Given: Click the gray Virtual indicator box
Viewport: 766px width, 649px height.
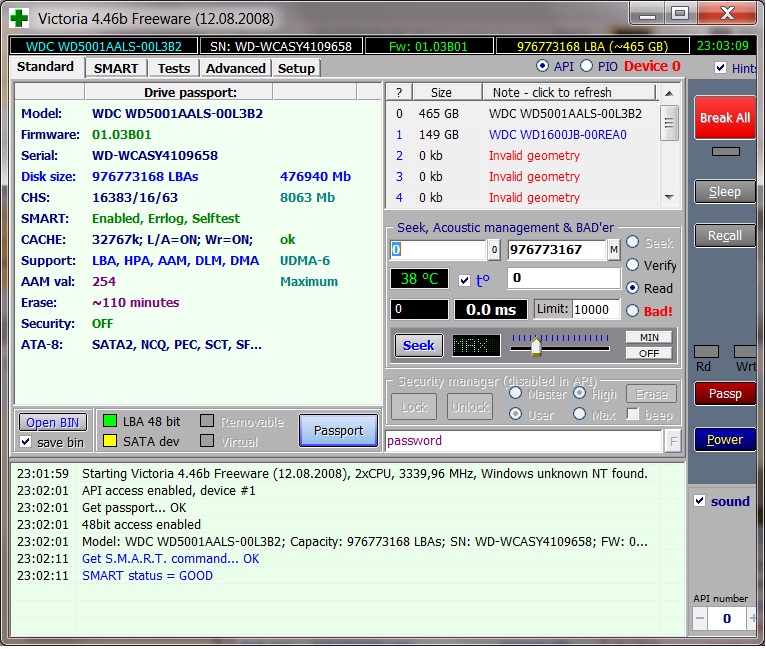Looking at the screenshot, I should tap(207, 441).
